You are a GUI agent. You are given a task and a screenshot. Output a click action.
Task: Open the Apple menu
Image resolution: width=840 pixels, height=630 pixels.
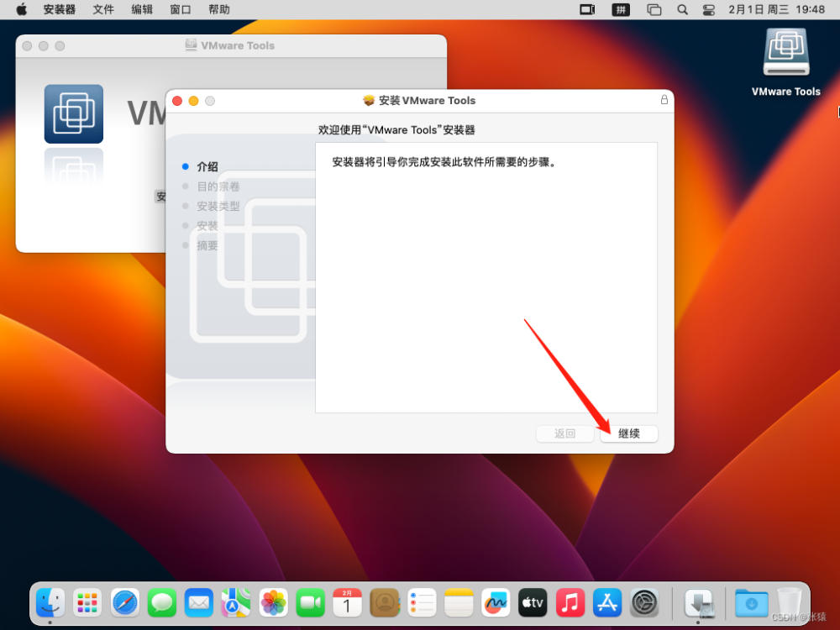(x=22, y=9)
